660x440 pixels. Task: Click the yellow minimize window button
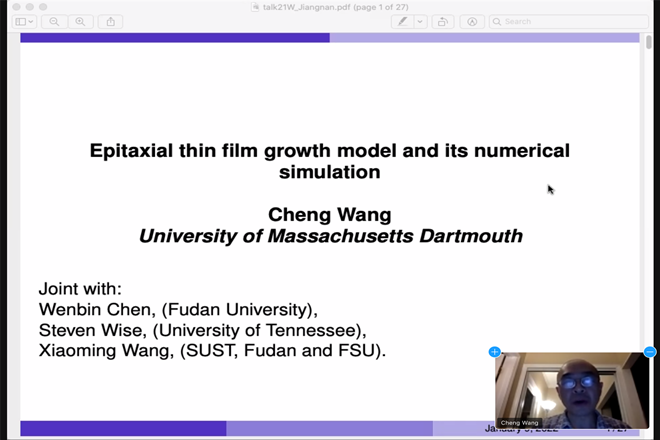[x=29, y=7]
